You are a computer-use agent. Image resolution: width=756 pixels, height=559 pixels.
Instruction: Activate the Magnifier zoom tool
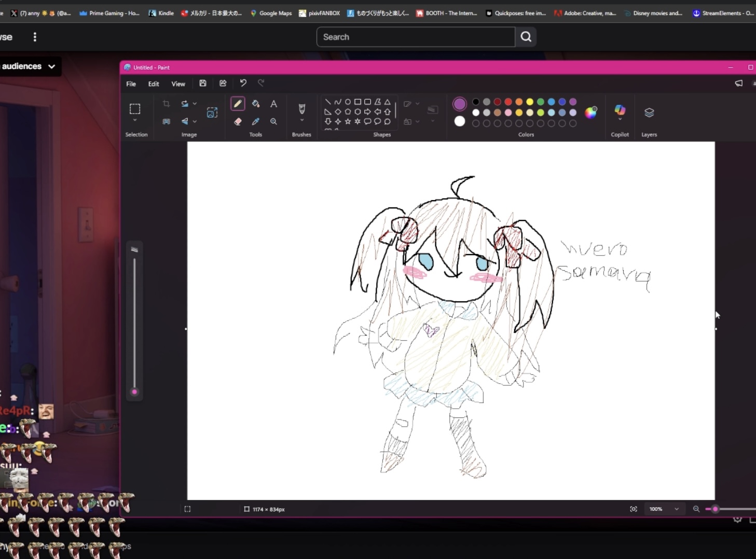pyautogui.click(x=273, y=121)
